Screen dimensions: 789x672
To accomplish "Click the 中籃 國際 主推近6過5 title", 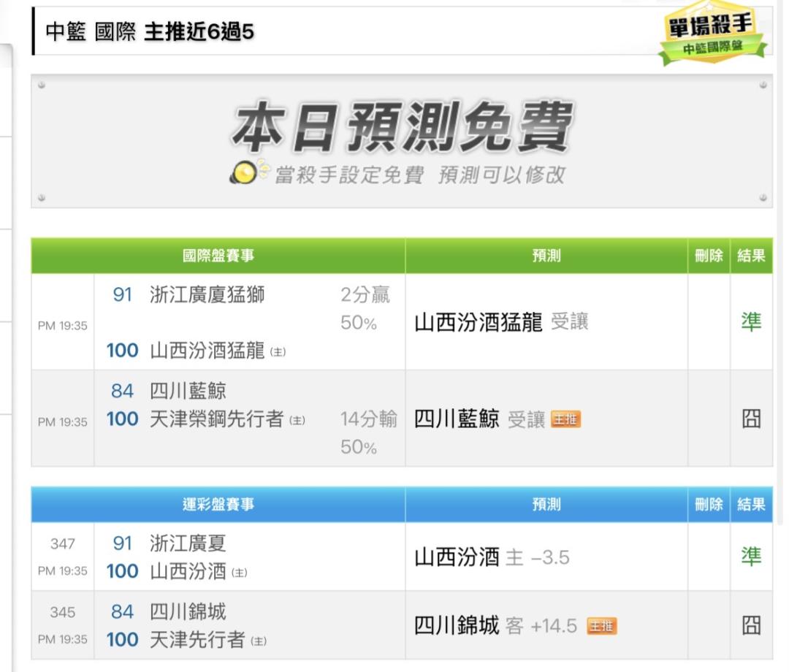I will pos(150,31).
